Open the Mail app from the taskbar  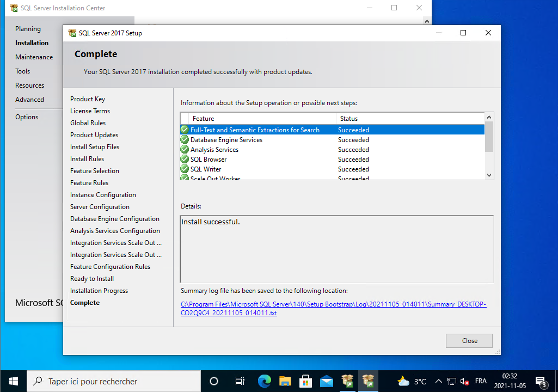click(x=327, y=381)
